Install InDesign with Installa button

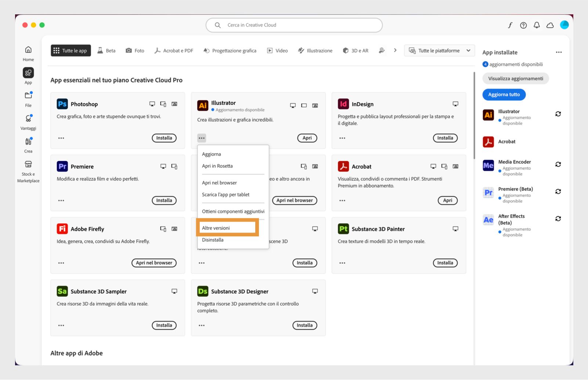point(445,138)
